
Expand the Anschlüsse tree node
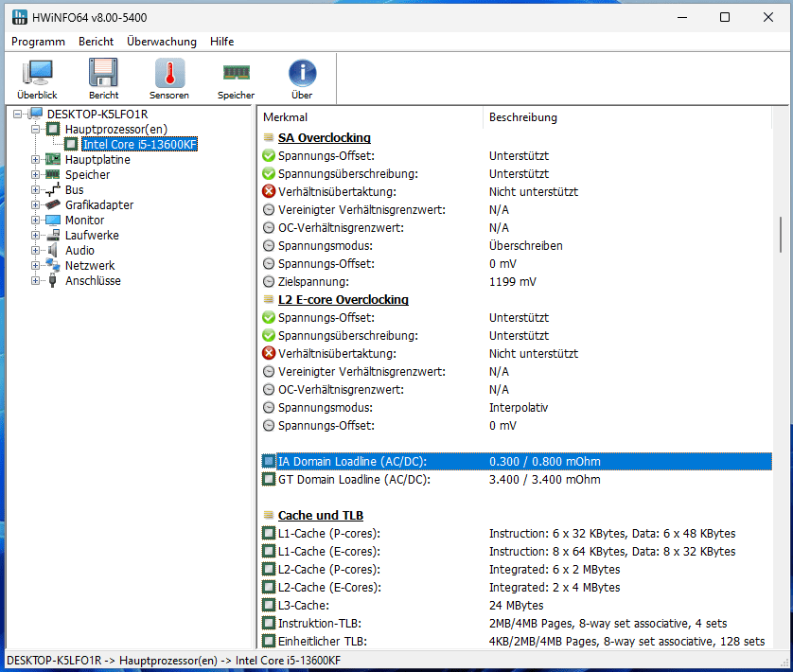[35, 280]
